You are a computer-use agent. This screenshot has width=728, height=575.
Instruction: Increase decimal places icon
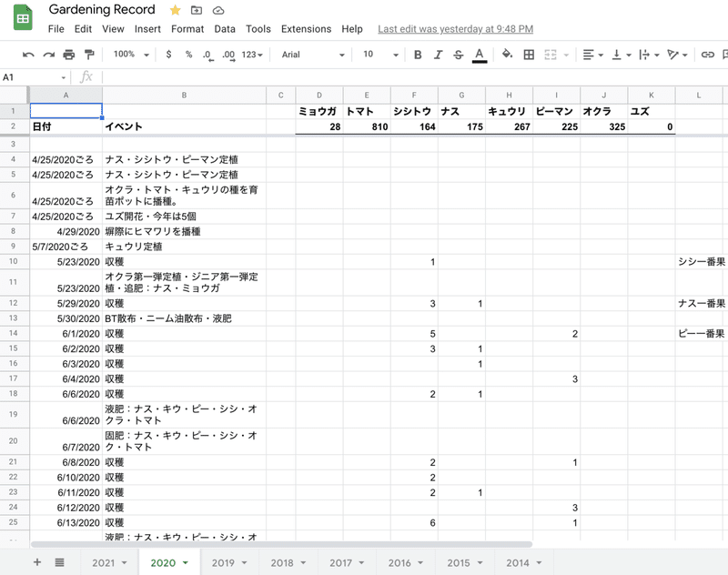pyautogui.click(x=228, y=55)
